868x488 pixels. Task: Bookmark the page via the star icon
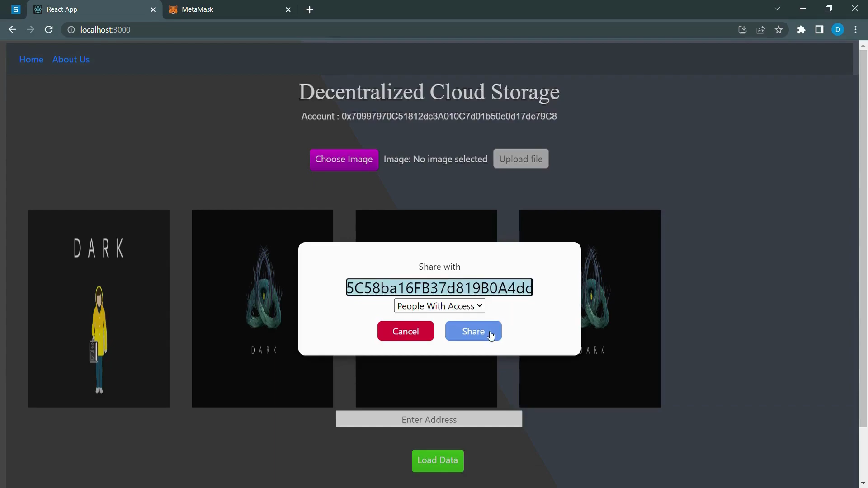pyautogui.click(x=779, y=29)
